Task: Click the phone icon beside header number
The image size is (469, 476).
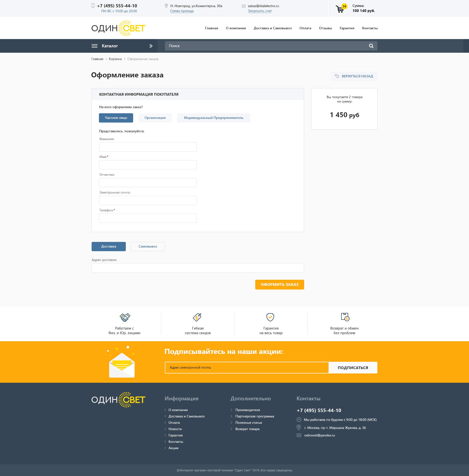Action: [x=93, y=5]
